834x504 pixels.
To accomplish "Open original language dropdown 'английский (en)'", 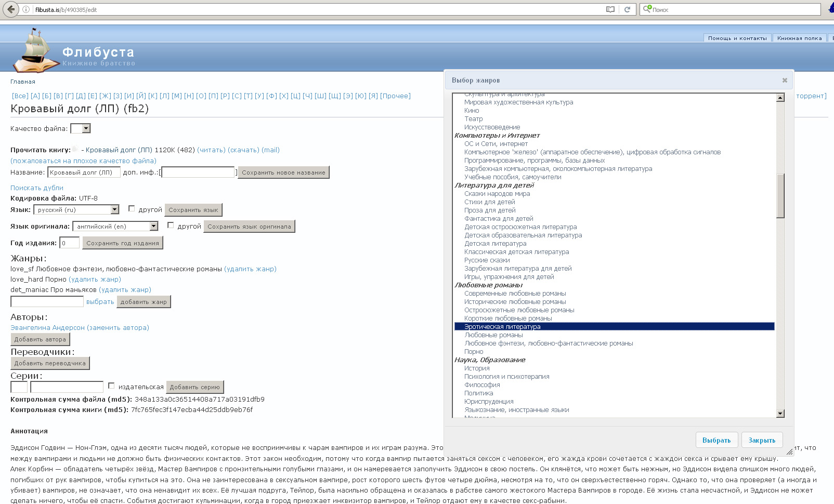I will coord(115,227).
